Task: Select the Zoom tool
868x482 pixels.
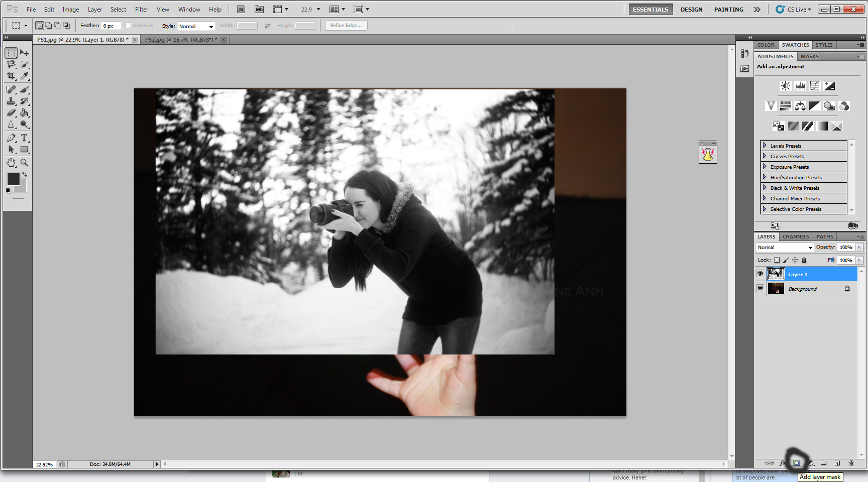Action: click(24, 163)
